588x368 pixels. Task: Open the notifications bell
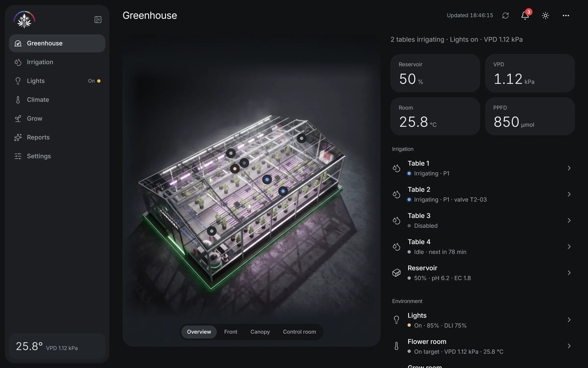tap(525, 15)
